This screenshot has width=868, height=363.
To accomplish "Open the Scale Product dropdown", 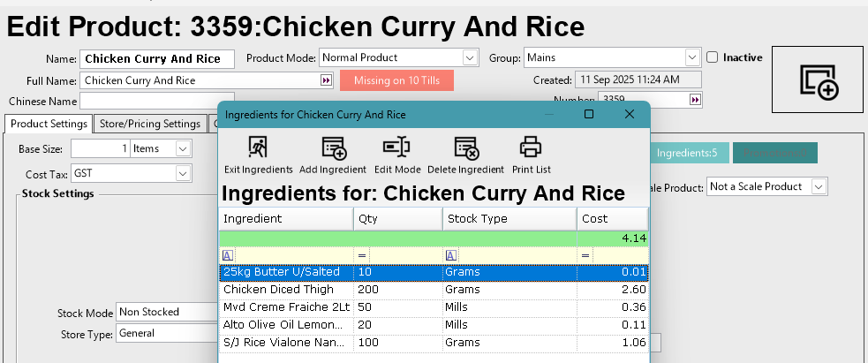I will pyautogui.click(x=819, y=186).
